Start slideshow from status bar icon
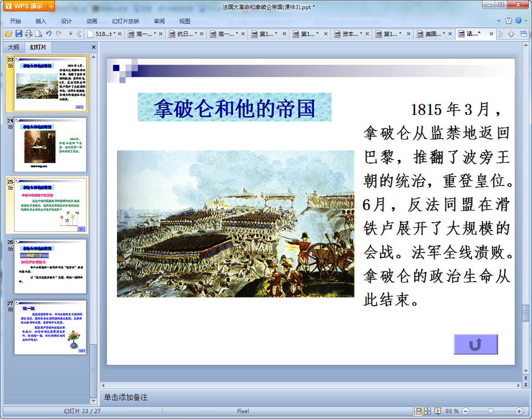Image resolution: width=532 pixels, height=419 pixels. point(438,411)
